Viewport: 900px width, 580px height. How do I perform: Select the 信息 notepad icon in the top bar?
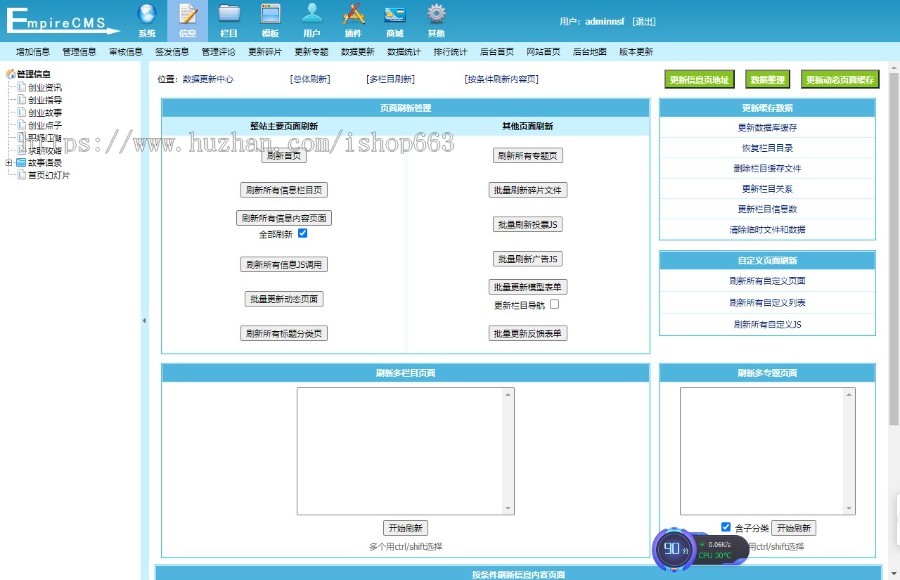[x=187, y=14]
